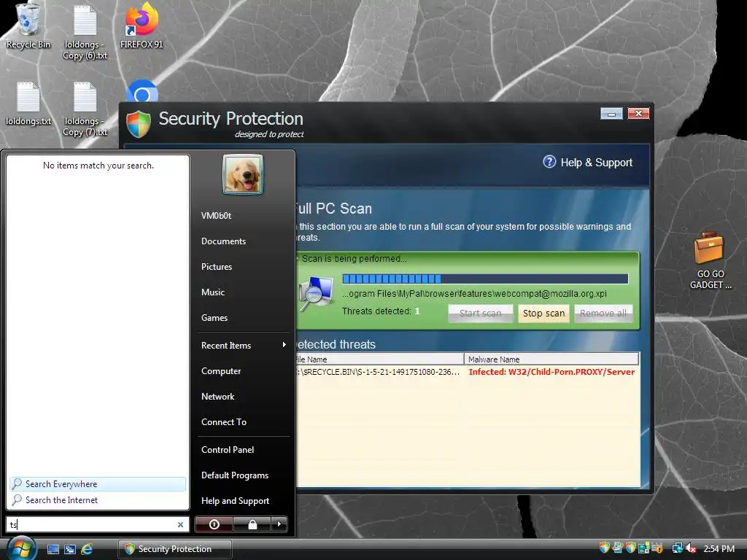
Task: Click Show Desktop quick launch icon
Action: click(53, 549)
